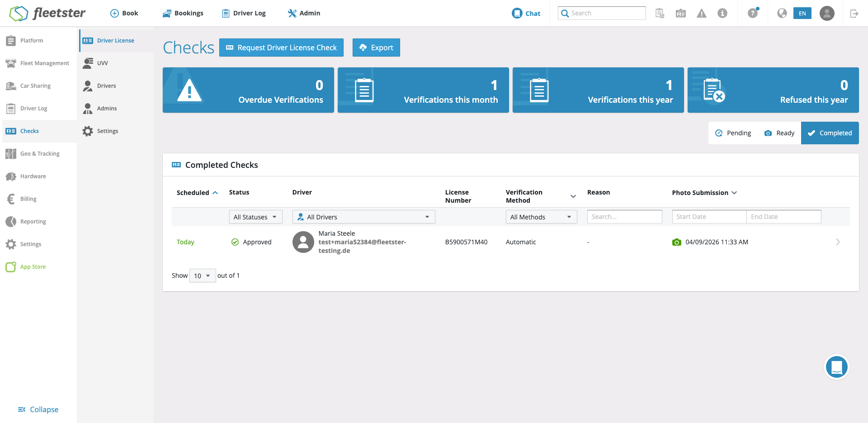Open the All Methods dropdown
The width and height of the screenshot is (868, 423).
tap(542, 217)
